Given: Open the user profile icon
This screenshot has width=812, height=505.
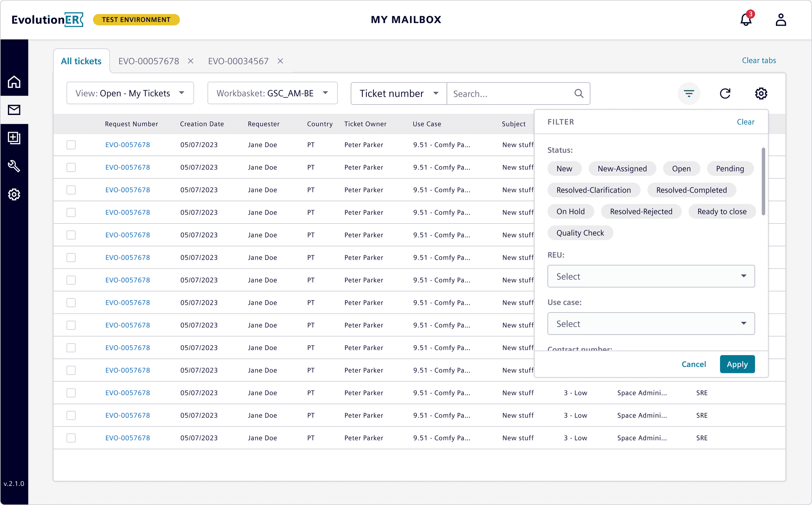Looking at the screenshot, I should pyautogui.click(x=781, y=19).
